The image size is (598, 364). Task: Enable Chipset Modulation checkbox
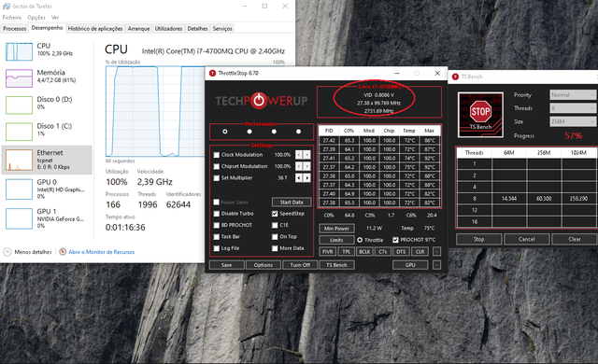217,166
